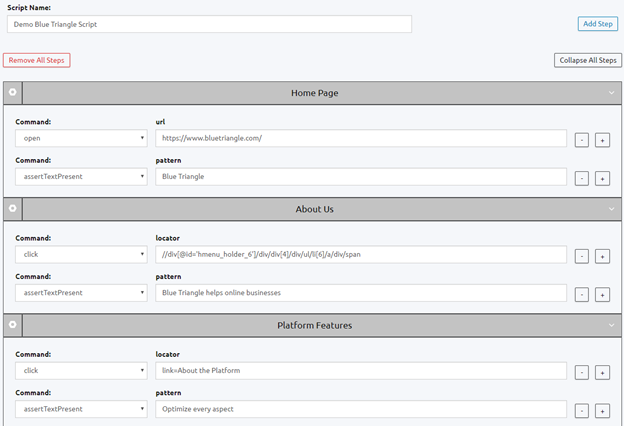
Task: Remove the 'Optimize every aspect' command with minus
Action: pos(582,411)
